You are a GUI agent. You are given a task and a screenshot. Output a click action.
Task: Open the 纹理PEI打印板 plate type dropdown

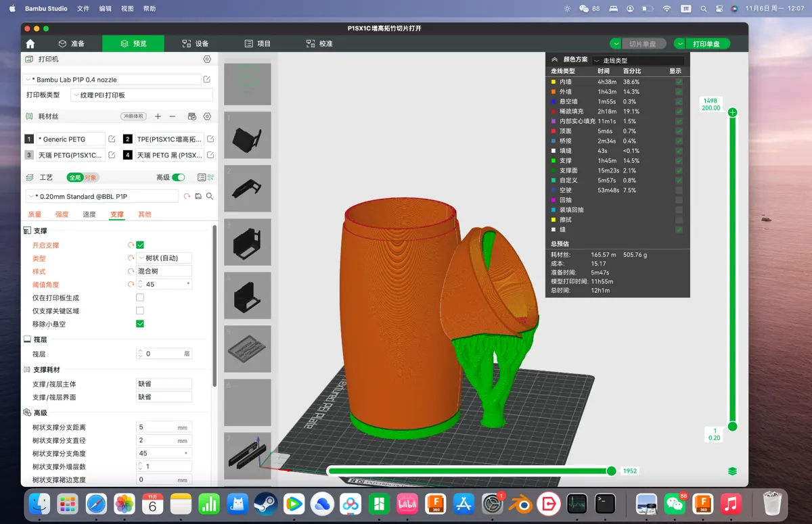click(x=141, y=95)
